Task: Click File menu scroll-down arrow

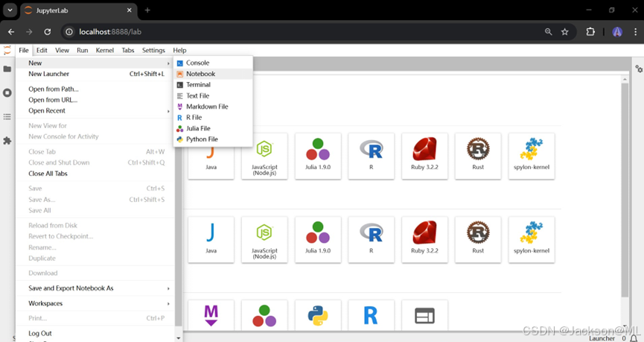Action: pos(178,338)
